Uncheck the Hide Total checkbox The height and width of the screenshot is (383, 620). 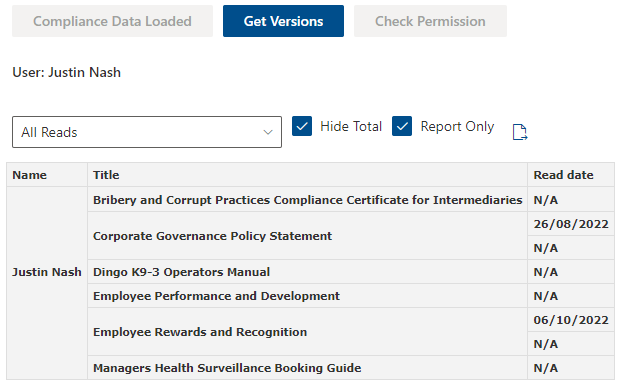pos(302,126)
